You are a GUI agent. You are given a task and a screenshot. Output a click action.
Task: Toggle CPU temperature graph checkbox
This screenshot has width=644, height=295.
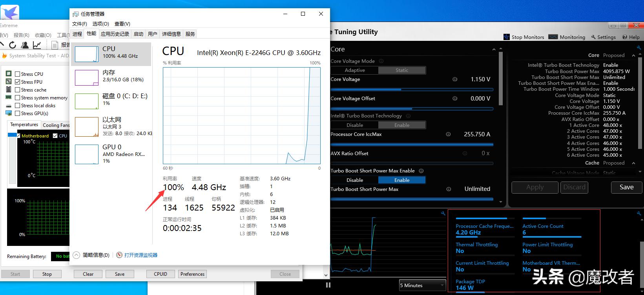55,136
